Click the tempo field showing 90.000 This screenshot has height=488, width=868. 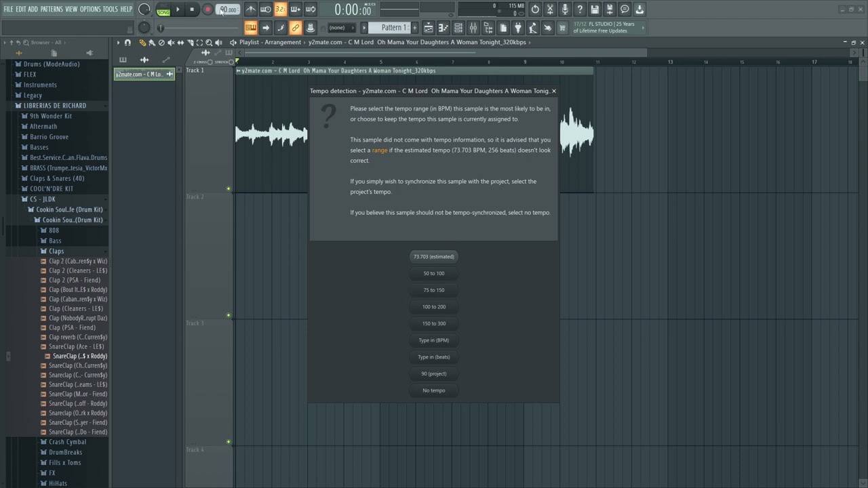click(x=228, y=9)
